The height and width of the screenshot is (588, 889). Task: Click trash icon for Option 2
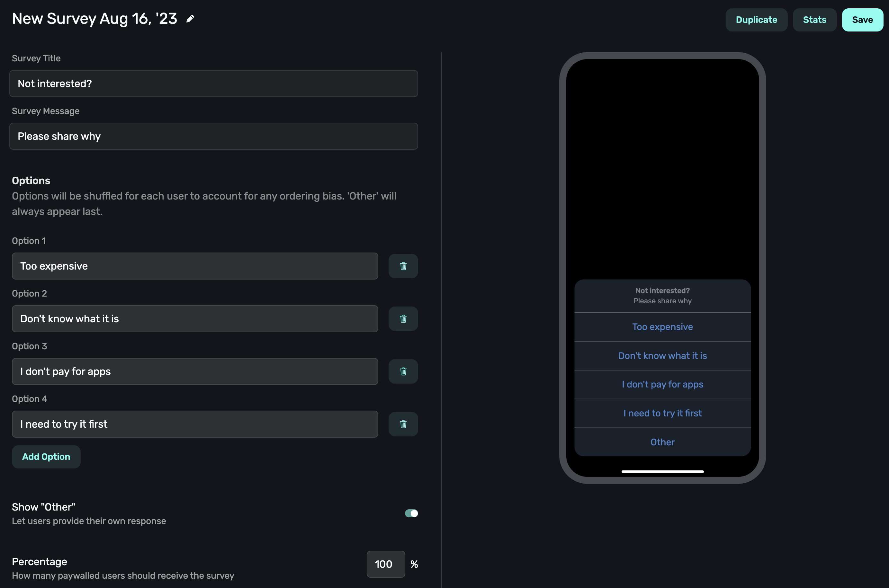coord(403,319)
